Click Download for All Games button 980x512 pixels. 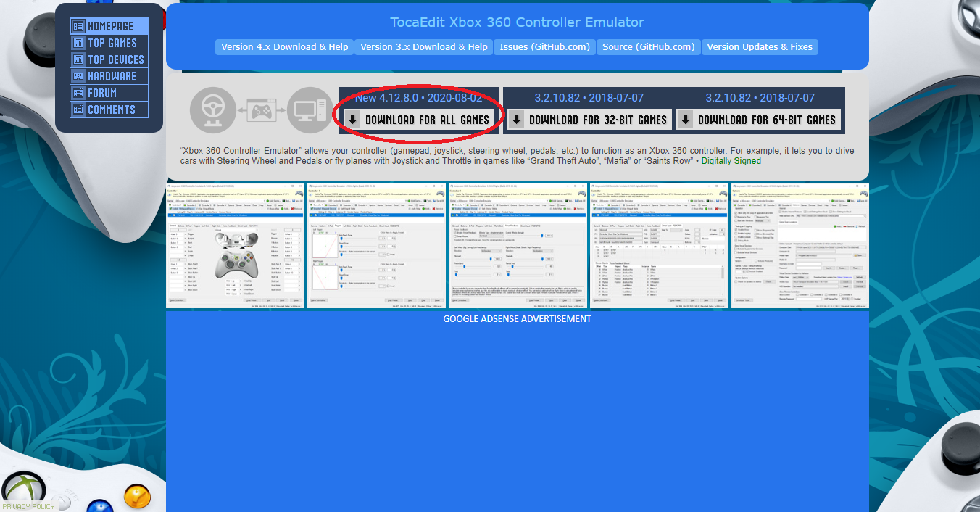[419, 120]
